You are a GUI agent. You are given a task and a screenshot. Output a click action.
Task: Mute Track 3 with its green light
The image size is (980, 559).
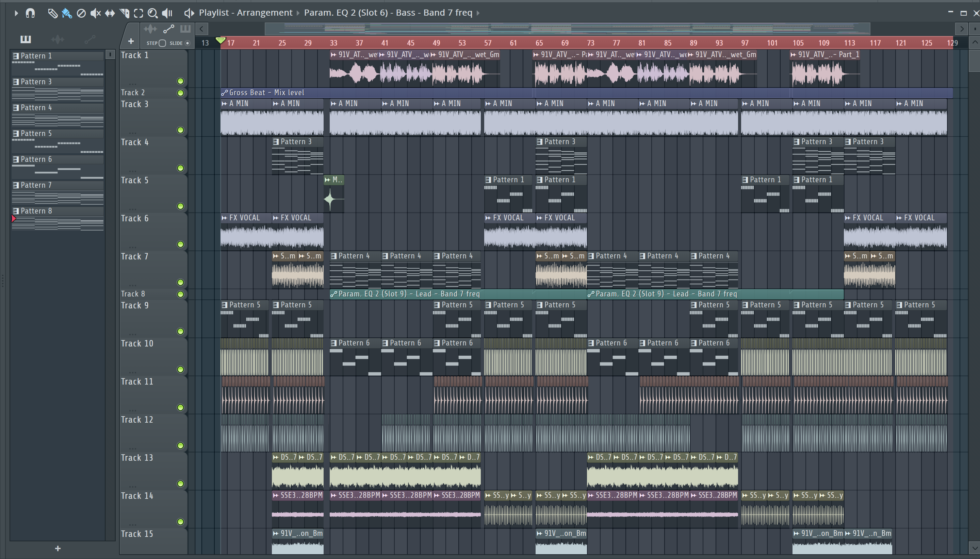[180, 130]
